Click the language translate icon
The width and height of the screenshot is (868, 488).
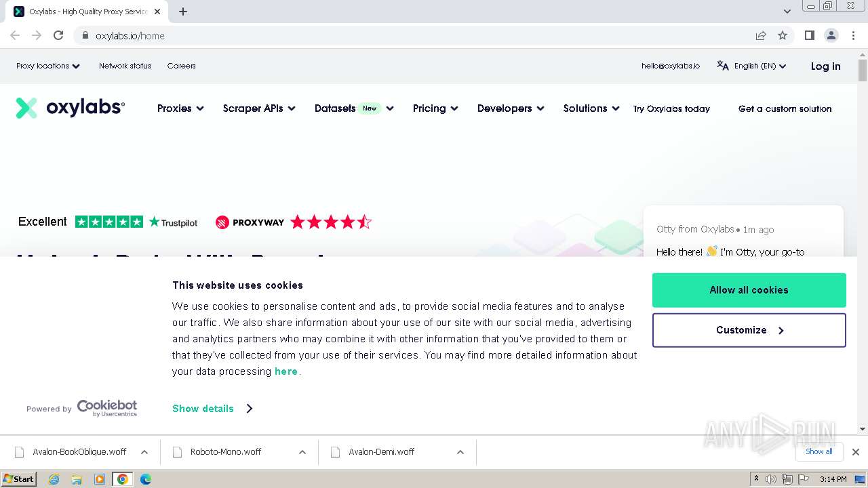coord(723,66)
